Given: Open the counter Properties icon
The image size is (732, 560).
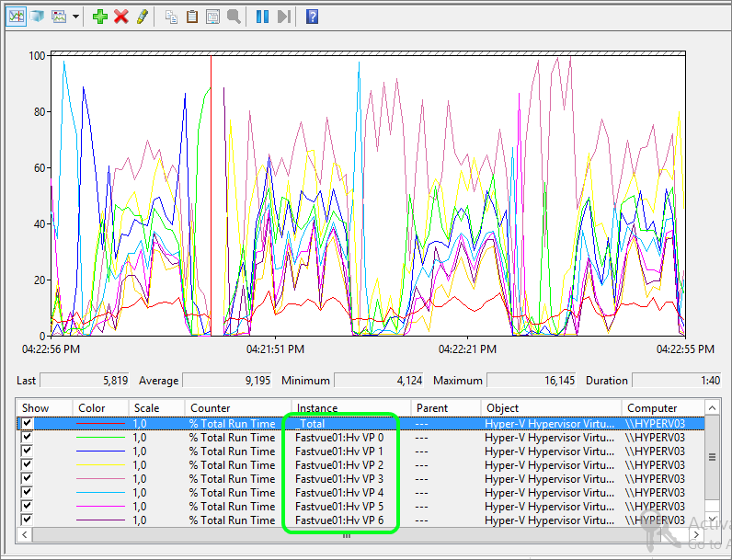Looking at the screenshot, I should (212, 17).
